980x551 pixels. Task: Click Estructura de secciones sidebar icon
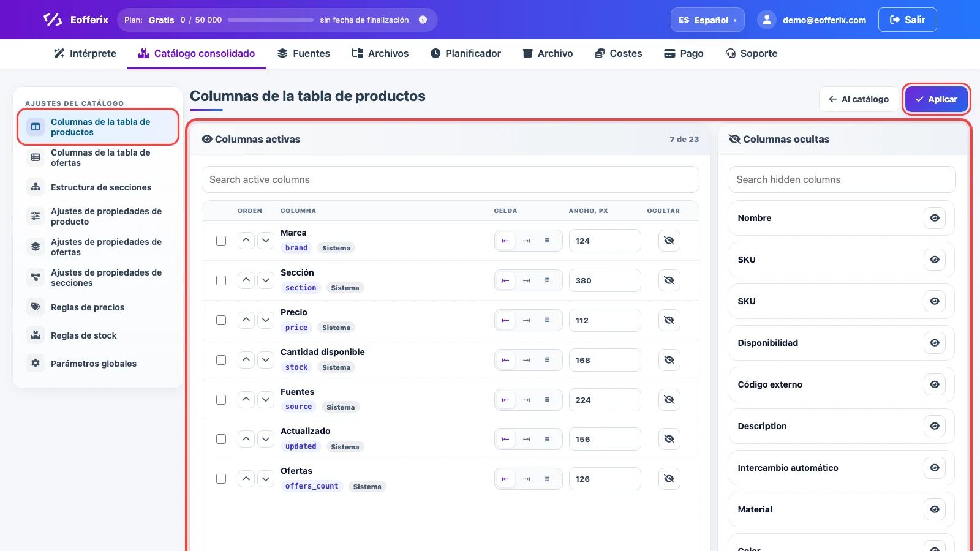click(x=36, y=187)
